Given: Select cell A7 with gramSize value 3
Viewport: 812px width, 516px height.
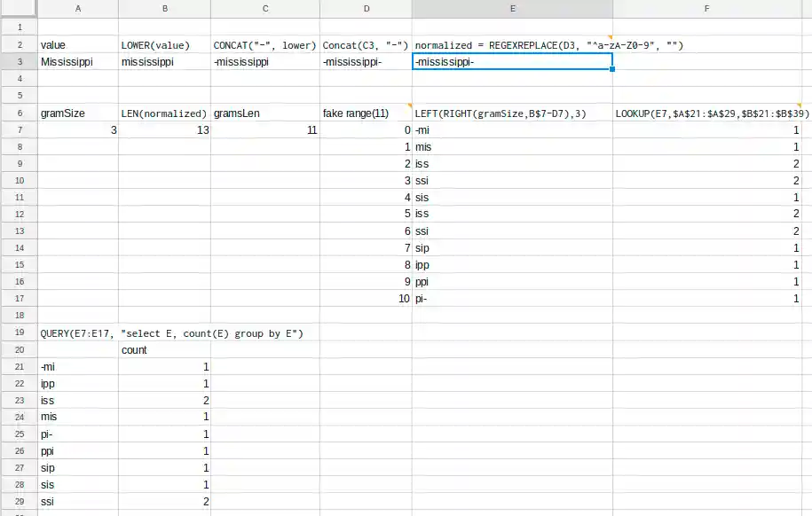Looking at the screenshot, I should coord(78,130).
